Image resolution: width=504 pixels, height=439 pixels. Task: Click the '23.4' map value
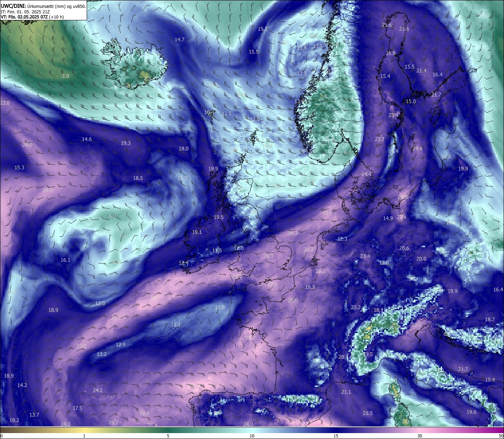pos(365,256)
